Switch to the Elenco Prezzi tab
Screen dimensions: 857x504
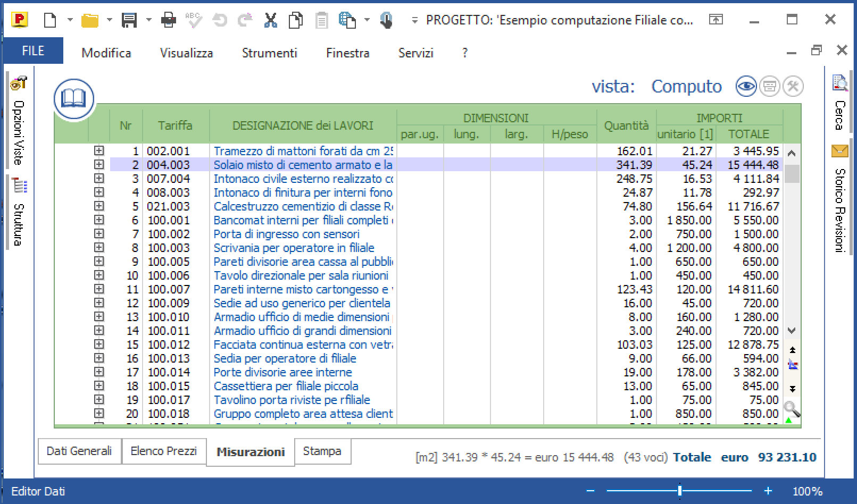pyautogui.click(x=164, y=451)
